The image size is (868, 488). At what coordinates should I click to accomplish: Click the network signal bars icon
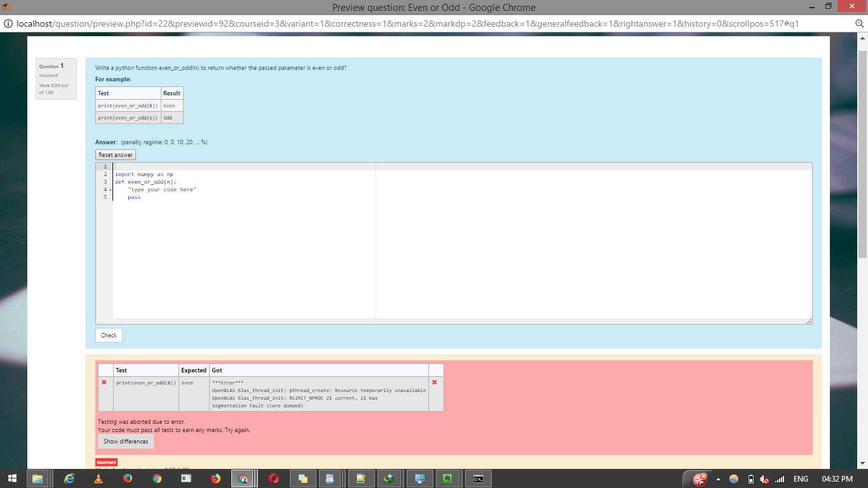(x=780, y=479)
